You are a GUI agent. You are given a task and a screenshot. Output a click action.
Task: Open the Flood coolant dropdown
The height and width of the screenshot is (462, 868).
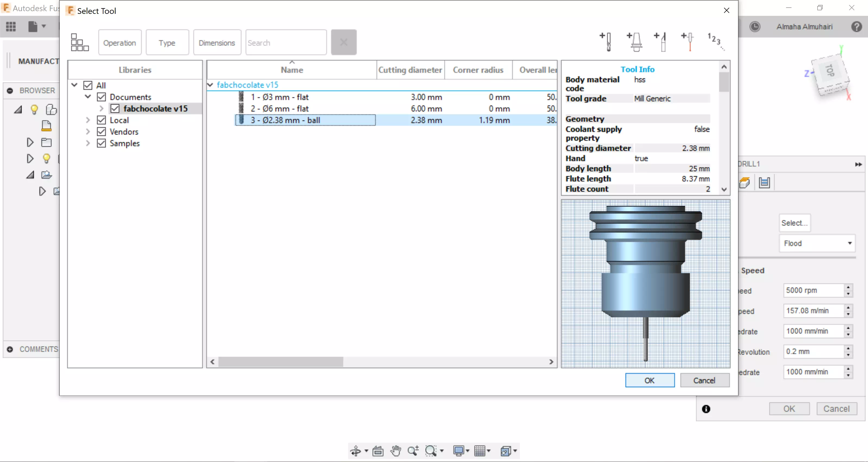817,243
